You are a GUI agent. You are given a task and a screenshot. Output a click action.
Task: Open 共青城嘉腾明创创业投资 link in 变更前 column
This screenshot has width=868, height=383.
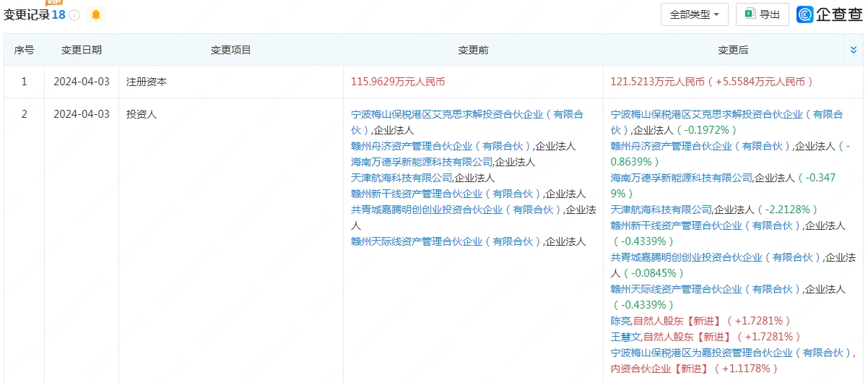click(456, 210)
